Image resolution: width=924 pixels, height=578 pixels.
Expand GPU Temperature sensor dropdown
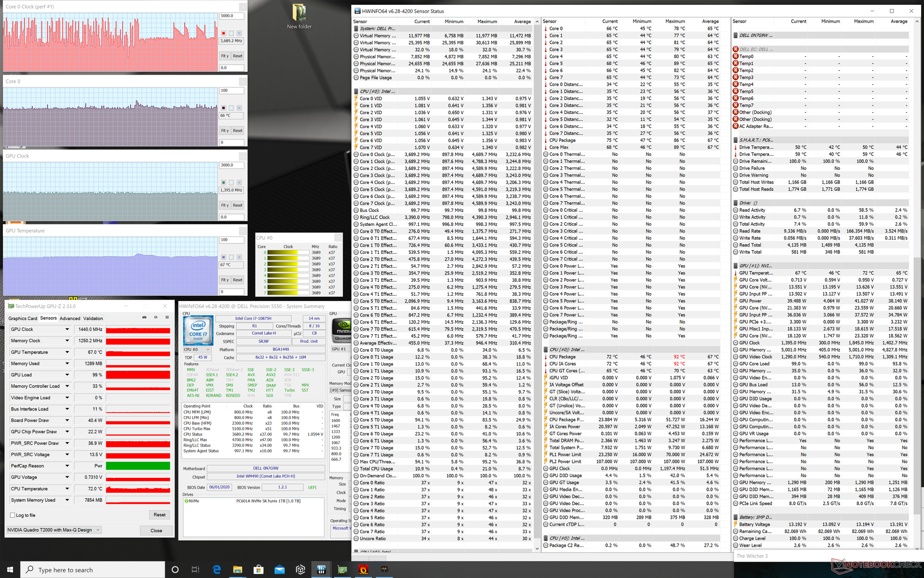point(67,352)
